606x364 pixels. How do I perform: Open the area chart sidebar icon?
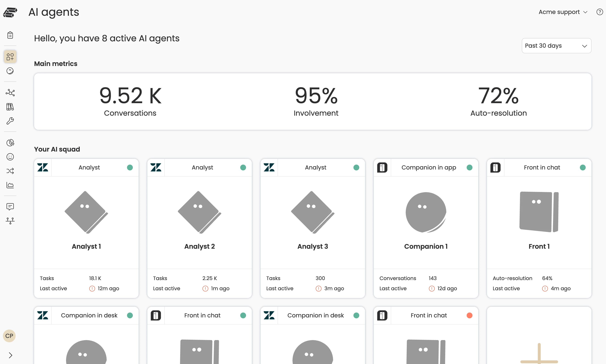(x=10, y=185)
